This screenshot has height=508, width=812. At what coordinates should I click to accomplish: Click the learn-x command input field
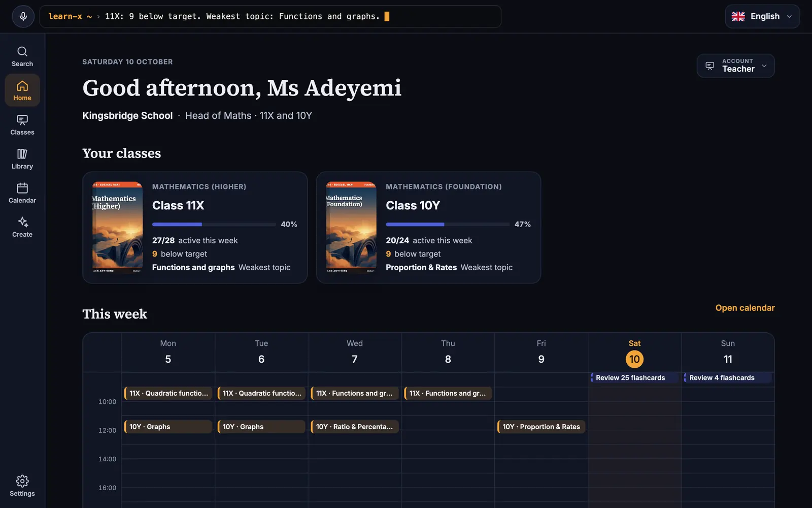coord(270,16)
